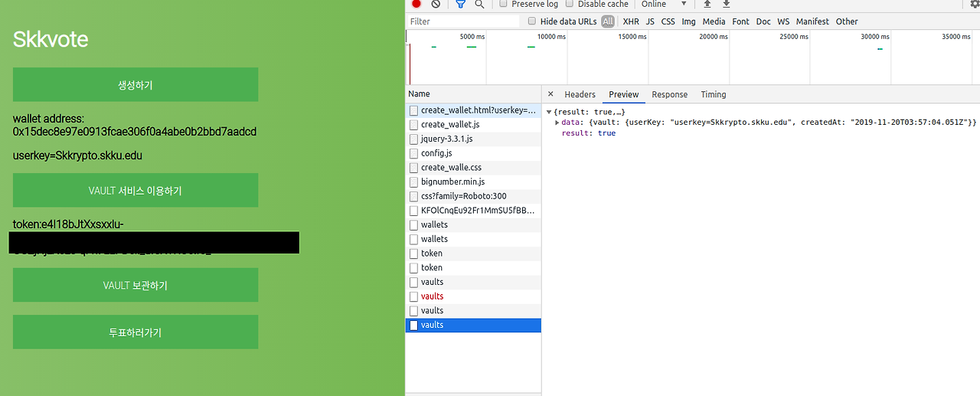Click the 투표하러가기 button
Image resolution: width=980 pixels, height=396 pixels.
(x=136, y=332)
